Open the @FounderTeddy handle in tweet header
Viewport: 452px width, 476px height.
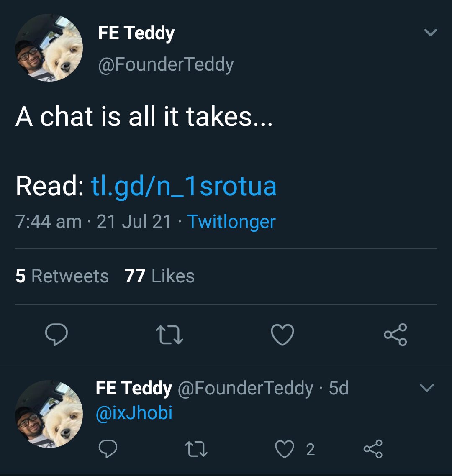(166, 64)
